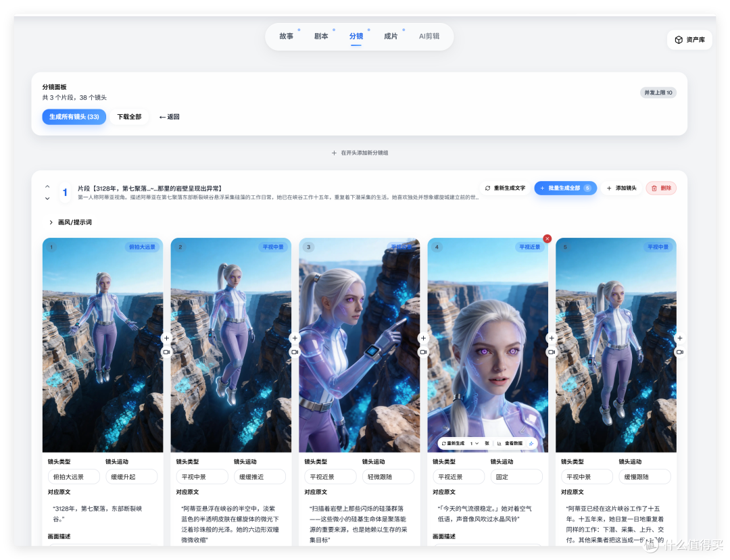Switch to the 剧本 tab
The image size is (730, 560).
(x=321, y=36)
